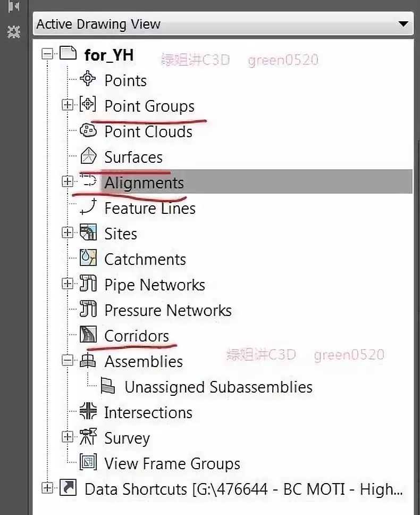Click the Feature Lines curve icon

pos(88,206)
